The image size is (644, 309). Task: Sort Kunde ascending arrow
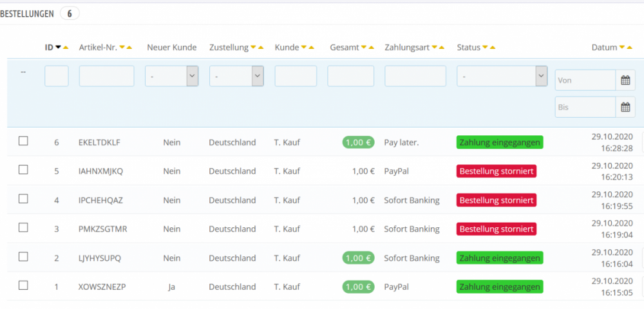click(x=311, y=47)
